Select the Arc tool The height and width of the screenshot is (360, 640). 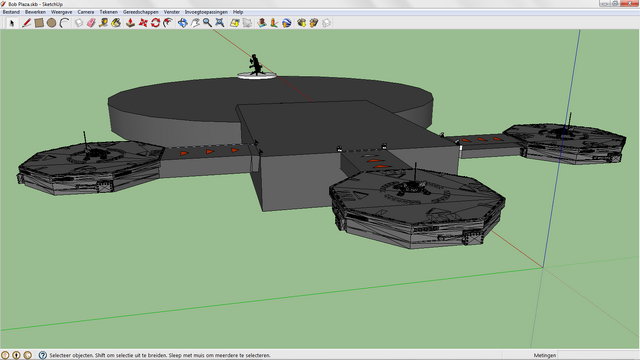pos(64,23)
